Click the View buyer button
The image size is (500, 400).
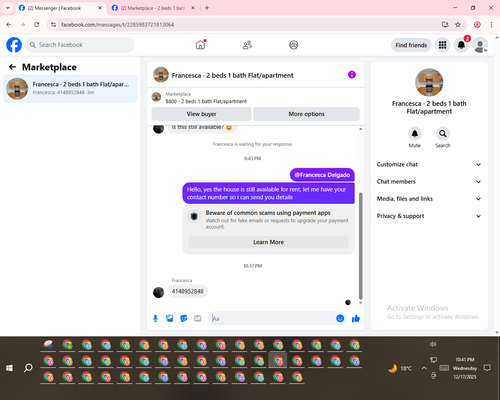click(x=201, y=114)
